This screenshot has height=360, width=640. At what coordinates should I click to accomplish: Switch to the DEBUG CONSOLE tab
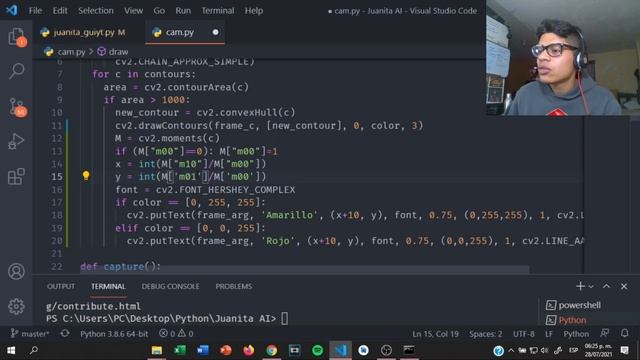(x=171, y=287)
